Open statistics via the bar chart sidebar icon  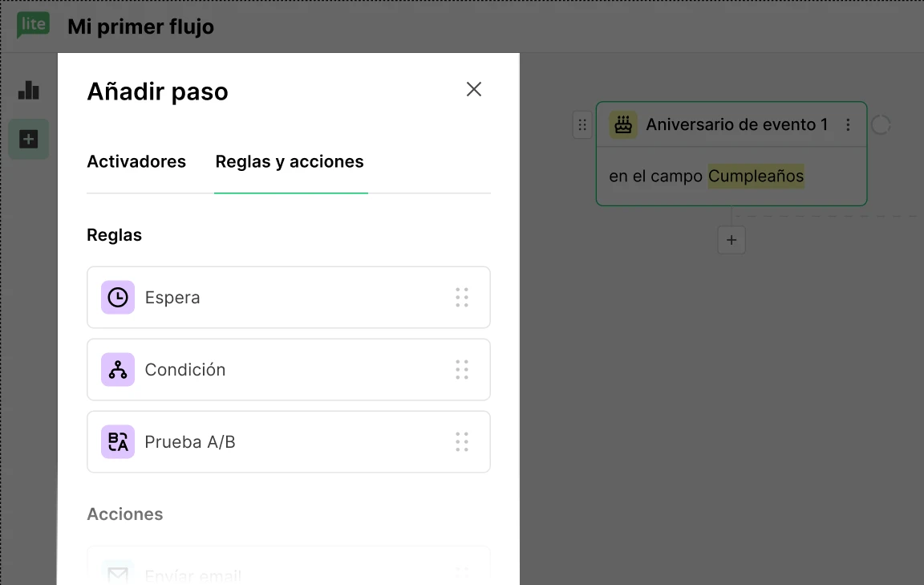[x=29, y=90]
